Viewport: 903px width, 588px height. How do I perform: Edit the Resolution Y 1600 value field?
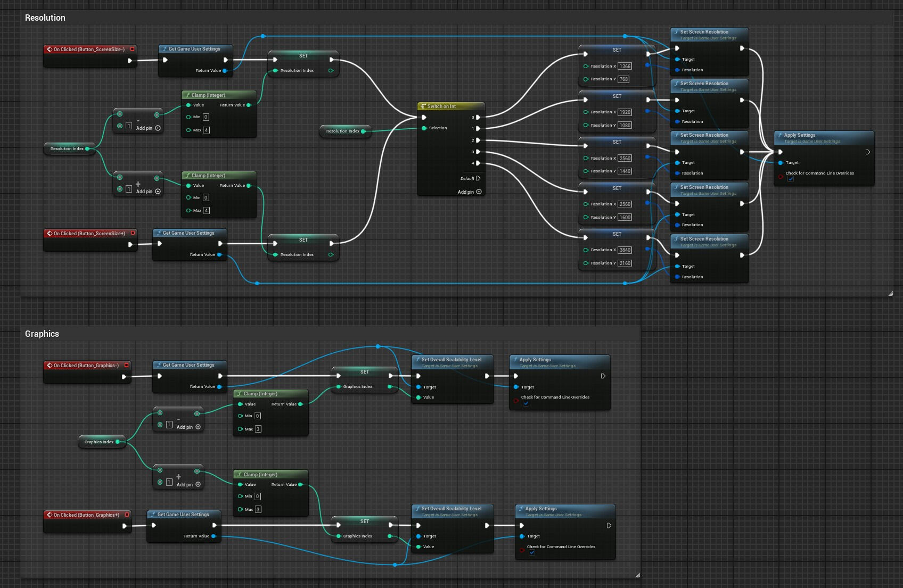[x=625, y=217]
